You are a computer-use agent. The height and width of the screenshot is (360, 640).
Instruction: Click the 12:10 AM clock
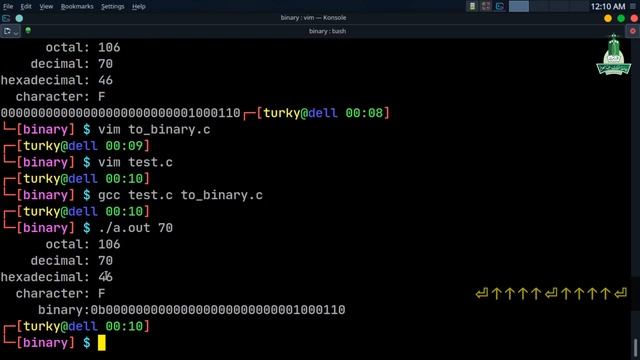pos(608,7)
